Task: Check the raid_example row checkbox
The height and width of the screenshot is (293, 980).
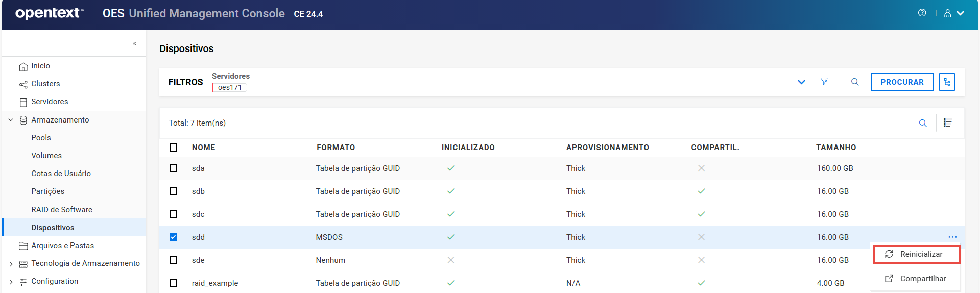Action: [x=173, y=283]
